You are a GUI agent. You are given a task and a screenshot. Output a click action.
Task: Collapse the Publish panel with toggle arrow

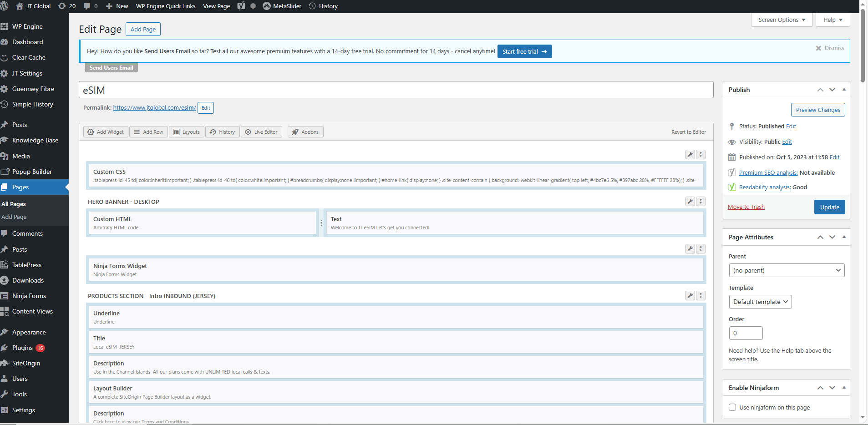(x=844, y=90)
